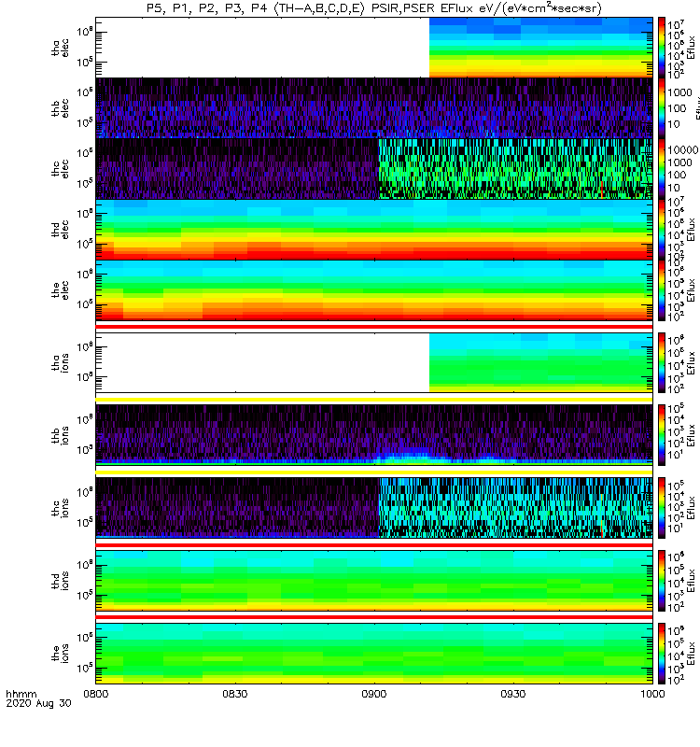Click the 0830 time tick label
The image size is (700, 747).
[x=235, y=694]
